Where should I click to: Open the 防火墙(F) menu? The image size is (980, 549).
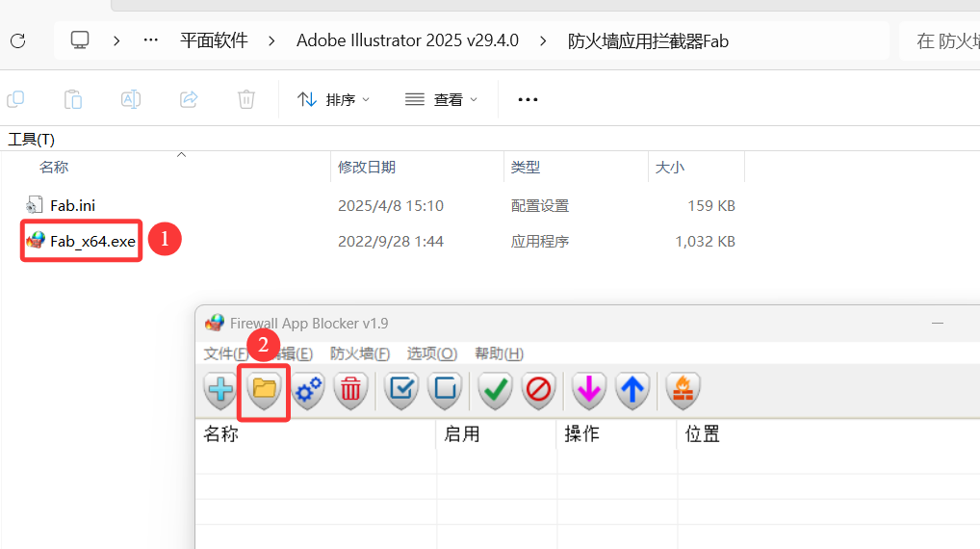point(360,353)
